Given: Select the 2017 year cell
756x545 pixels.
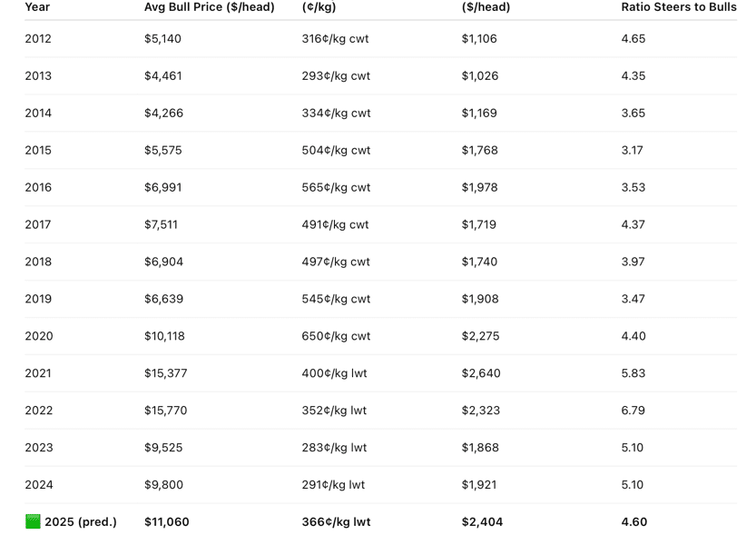Looking at the screenshot, I should tap(38, 224).
